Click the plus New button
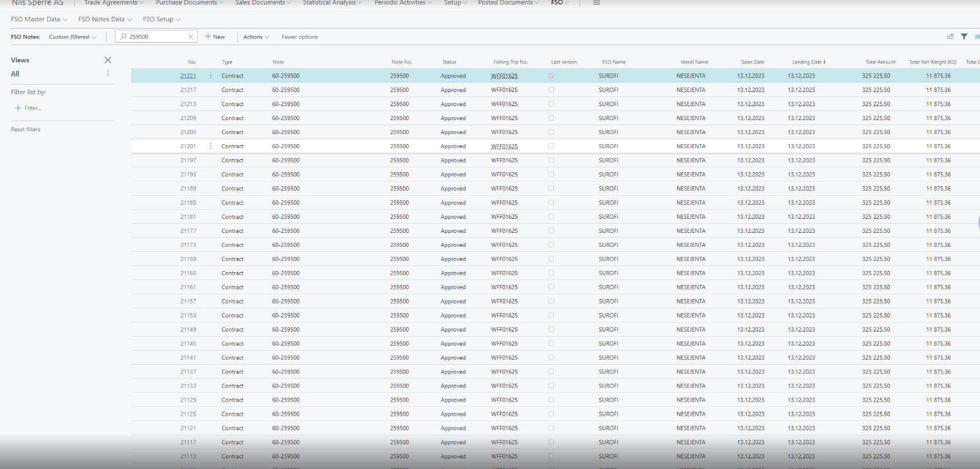Image resolution: width=980 pixels, height=469 pixels. 215,37
